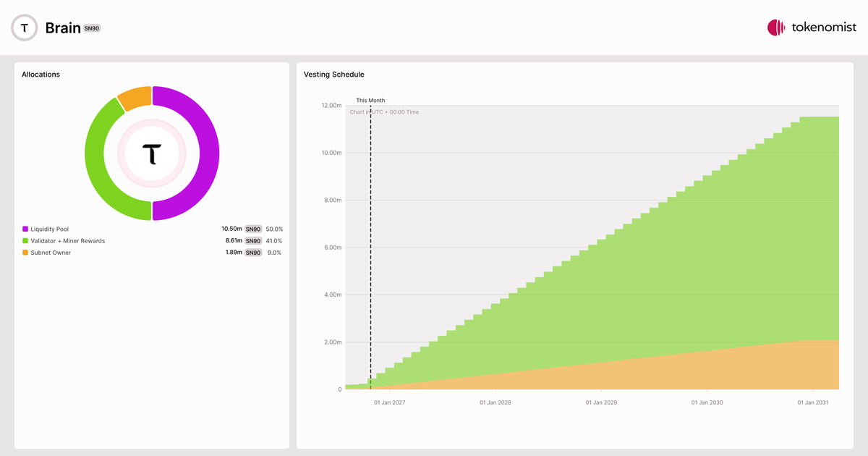The height and width of the screenshot is (456, 868).
Task: Click the purple donut chart segment
Action: (x=210, y=153)
